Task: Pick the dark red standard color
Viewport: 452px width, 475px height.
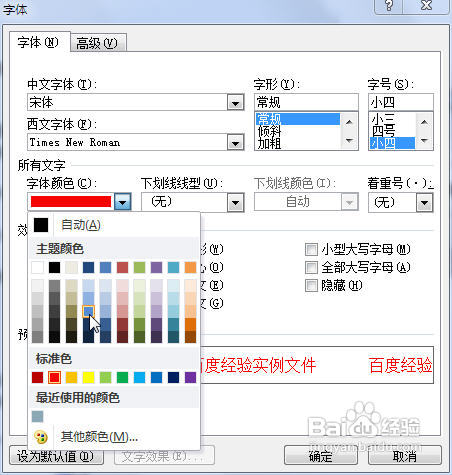Action: pyautogui.click(x=37, y=377)
